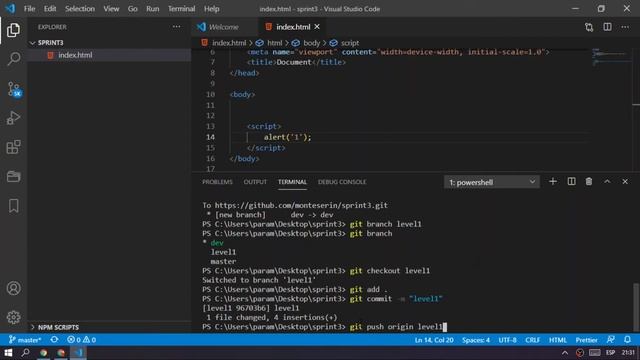Open the Extensions view

13,147
